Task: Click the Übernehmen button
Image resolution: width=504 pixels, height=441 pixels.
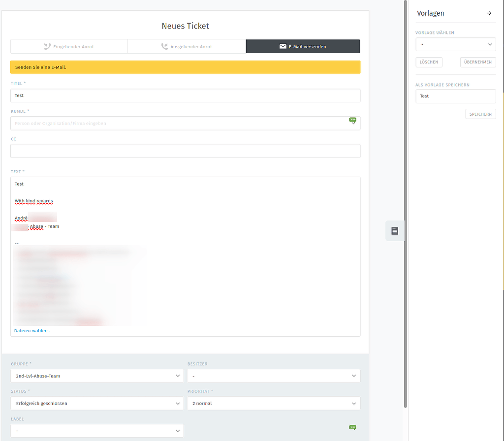Action: pyautogui.click(x=477, y=62)
